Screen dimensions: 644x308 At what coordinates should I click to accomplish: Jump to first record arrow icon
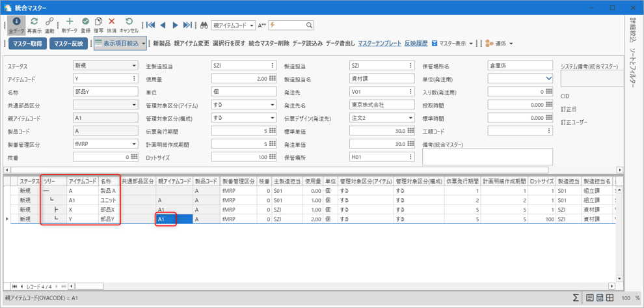tap(150, 25)
